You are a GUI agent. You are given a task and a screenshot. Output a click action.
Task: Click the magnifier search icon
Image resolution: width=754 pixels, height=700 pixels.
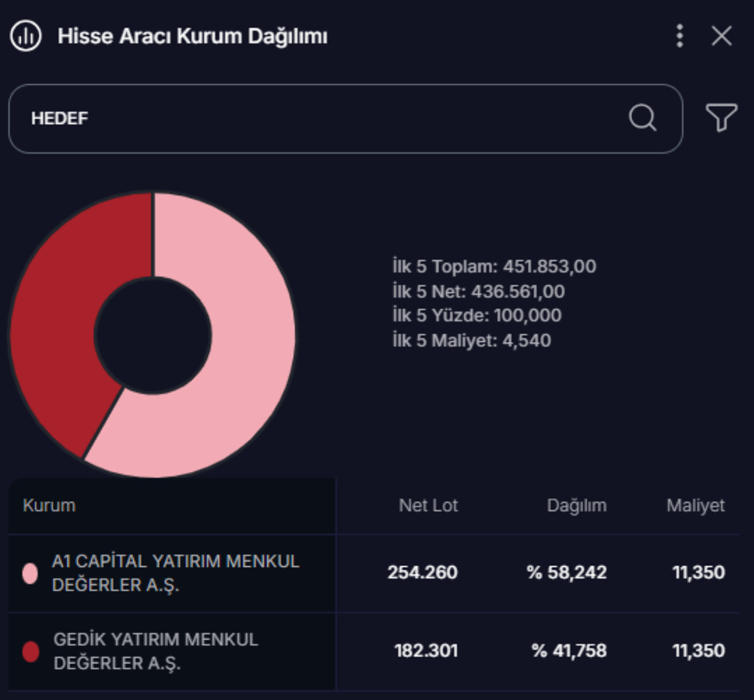[x=642, y=118]
